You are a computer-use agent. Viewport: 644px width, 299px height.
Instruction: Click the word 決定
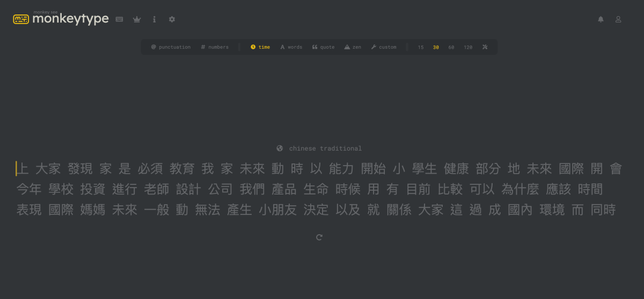click(x=316, y=210)
